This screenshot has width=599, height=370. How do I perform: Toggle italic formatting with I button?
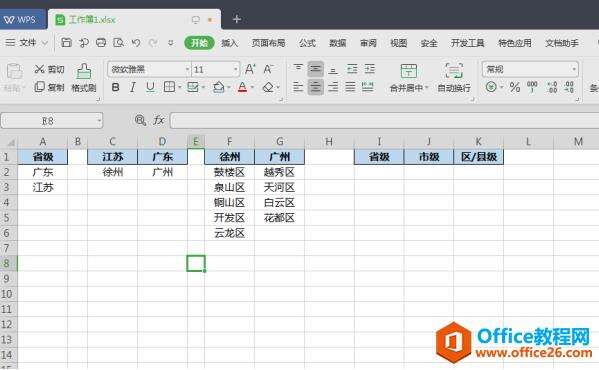point(133,87)
